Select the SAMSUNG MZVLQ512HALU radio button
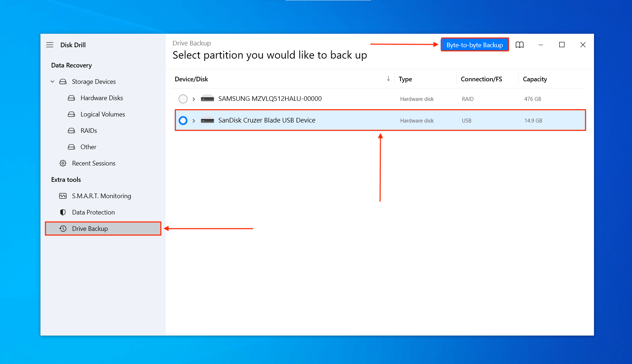Viewport: 632px width, 364px height. point(183,99)
